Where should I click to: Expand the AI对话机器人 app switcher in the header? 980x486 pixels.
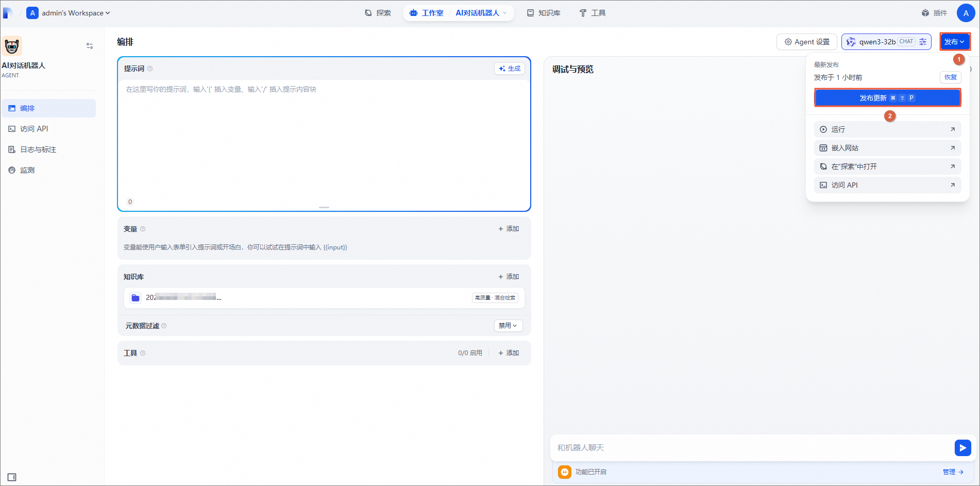(x=481, y=13)
